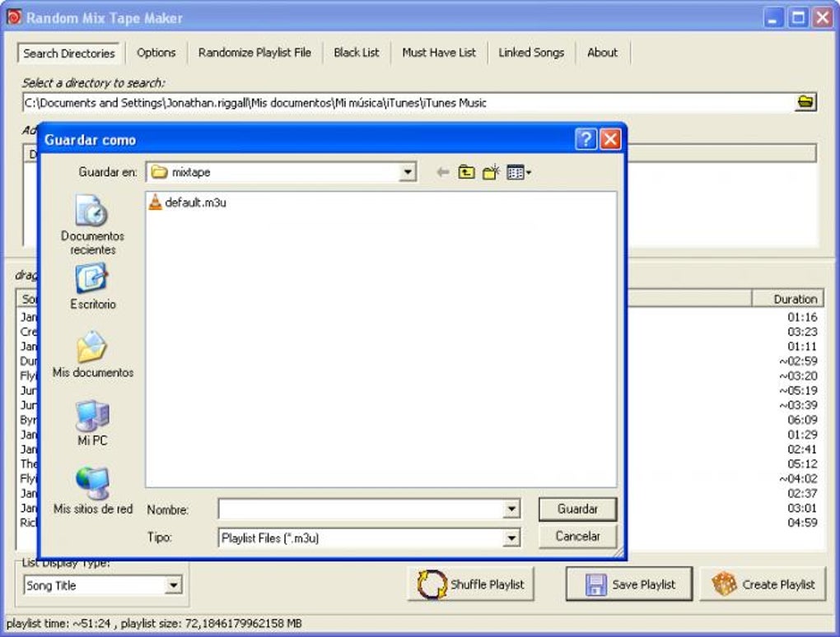Go up one folder level in dialog

(467, 172)
